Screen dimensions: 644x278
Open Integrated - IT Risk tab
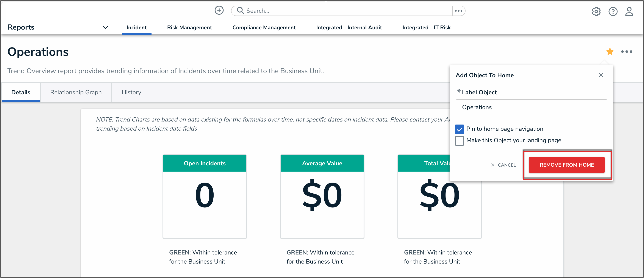[426, 28]
